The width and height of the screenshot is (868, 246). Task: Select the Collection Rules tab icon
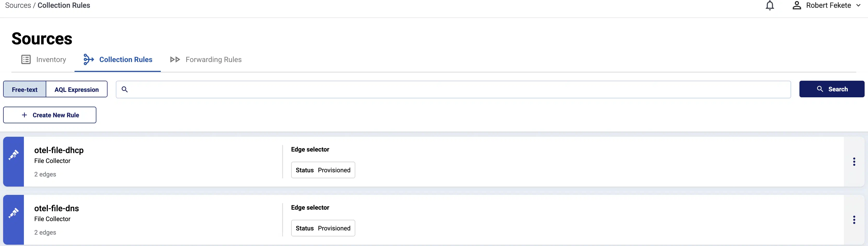[88, 60]
